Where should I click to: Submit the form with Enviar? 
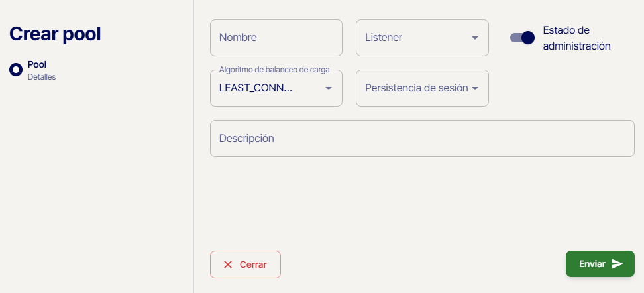[600, 264]
